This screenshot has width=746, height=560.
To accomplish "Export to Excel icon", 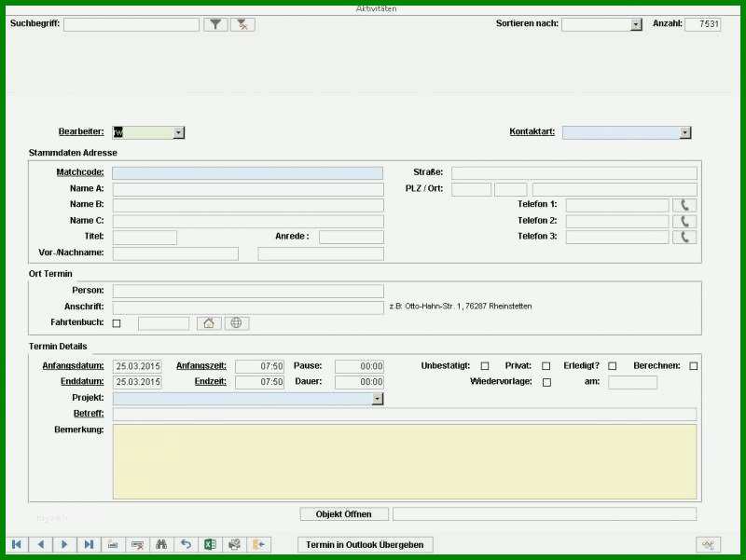I will pos(211,544).
